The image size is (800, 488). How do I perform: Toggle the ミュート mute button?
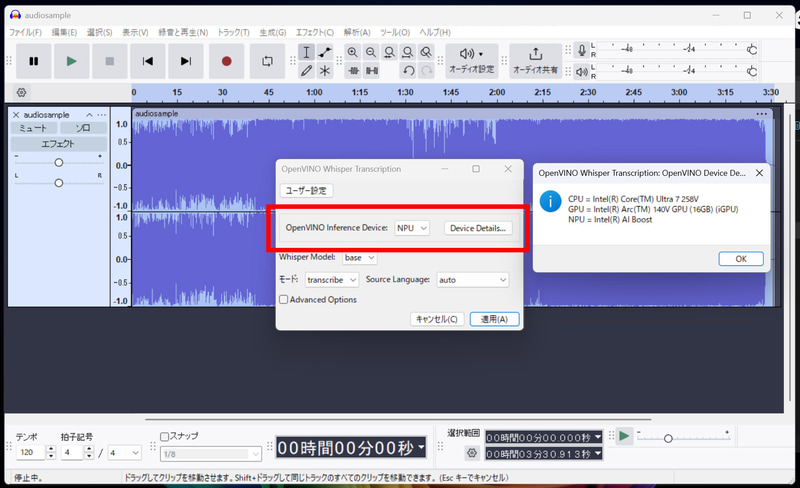34,128
